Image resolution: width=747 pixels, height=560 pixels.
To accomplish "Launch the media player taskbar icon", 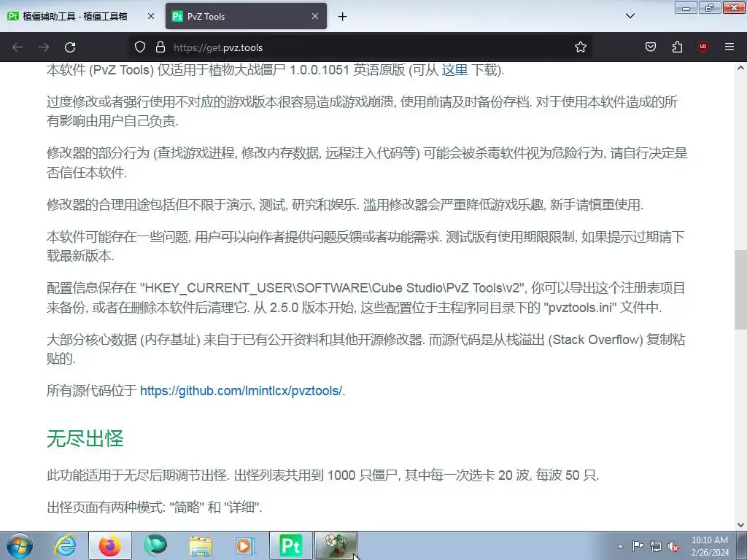I will click(245, 545).
